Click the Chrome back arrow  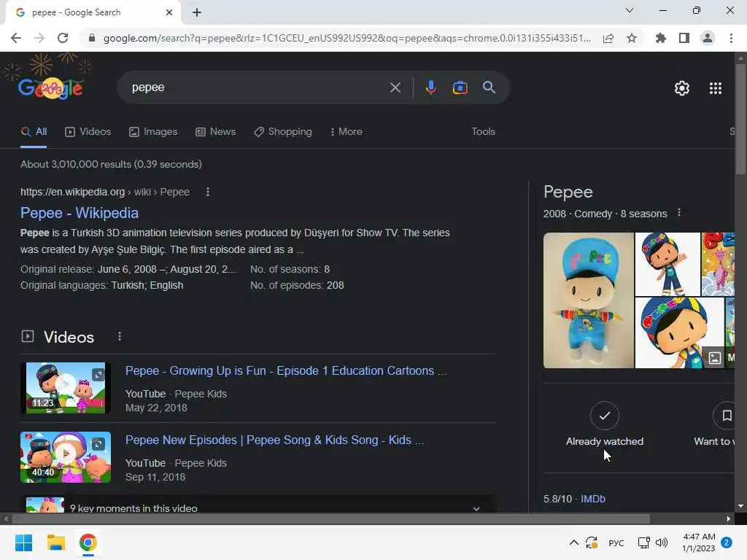coord(16,38)
